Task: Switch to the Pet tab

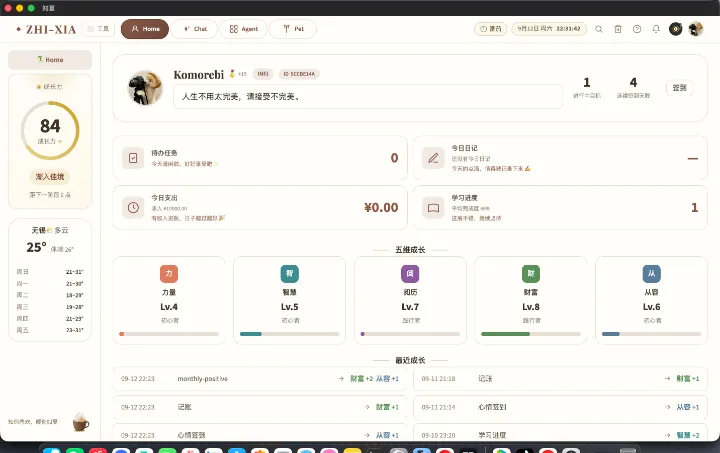Action: 292,29
